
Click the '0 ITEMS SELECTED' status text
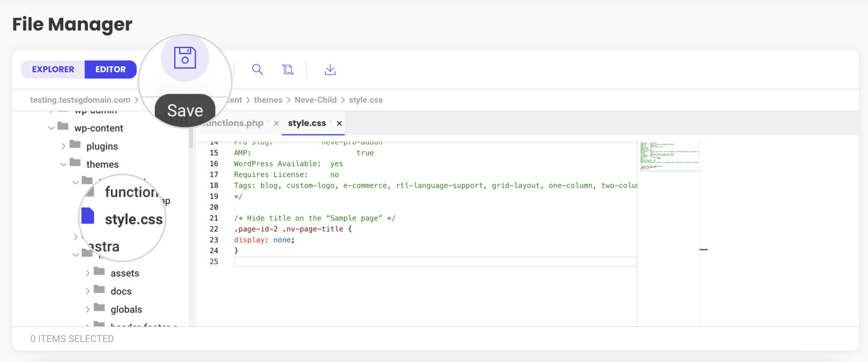[72, 339]
